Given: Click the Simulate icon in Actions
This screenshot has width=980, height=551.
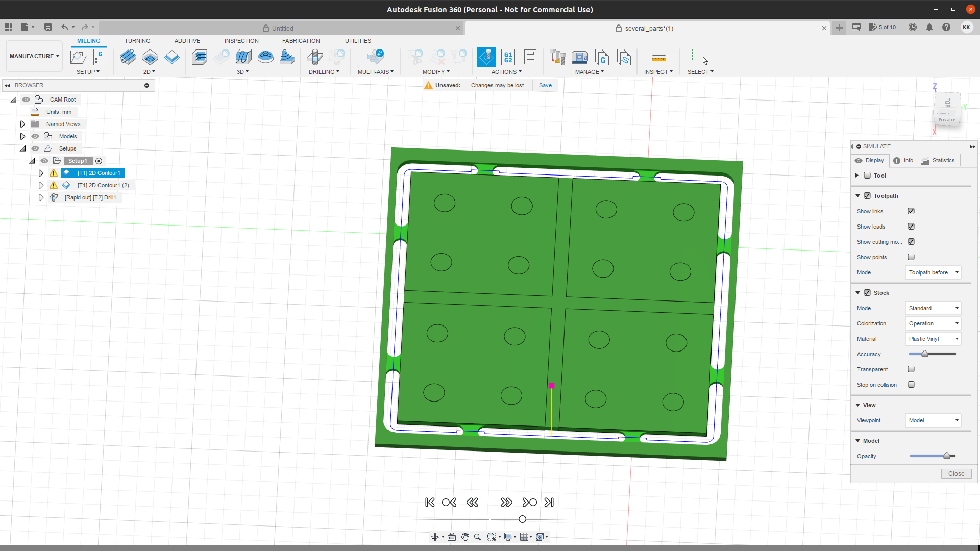Looking at the screenshot, I should pyautogui.click(x=486, y=57).
